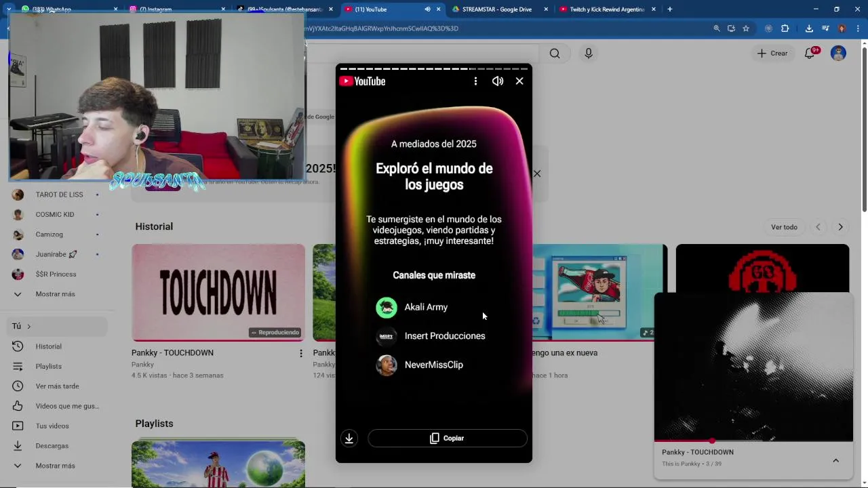Open Tus videos in sidebar
The width and height of the screenshot is (868, 488).
52,426
